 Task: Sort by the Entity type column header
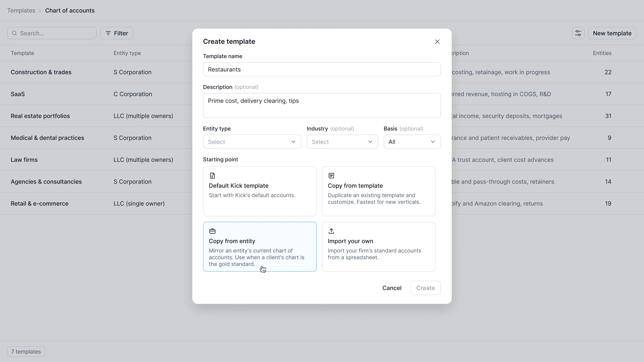127,53
